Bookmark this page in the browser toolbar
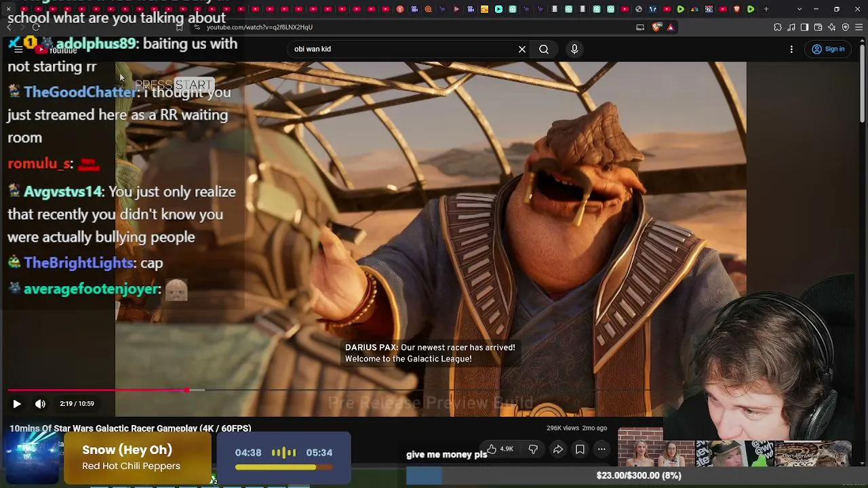 coord(179,27)
